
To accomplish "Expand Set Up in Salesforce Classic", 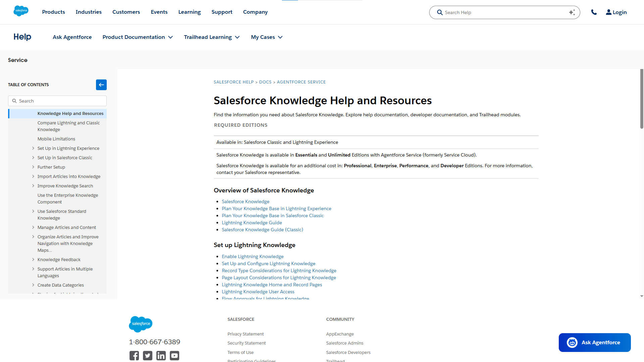I will click(33, 158).
